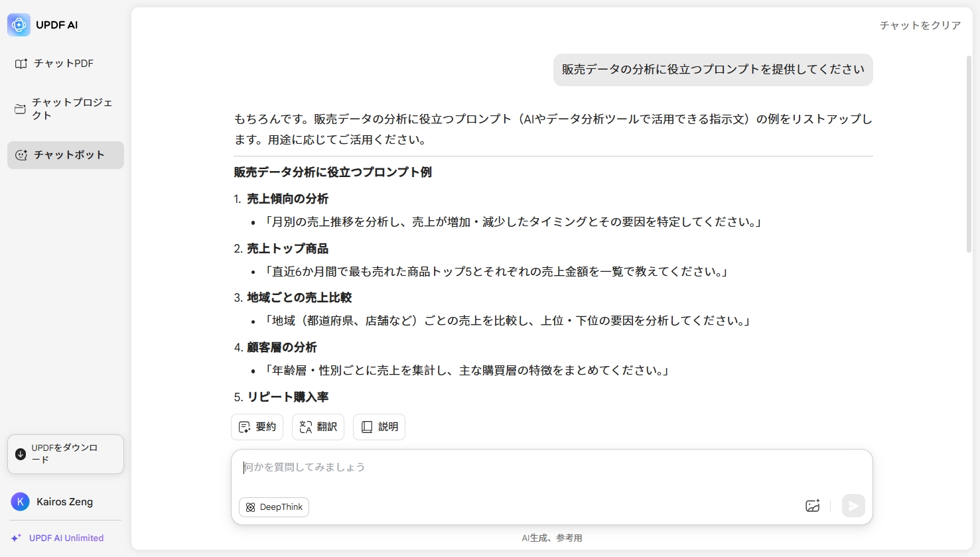Open チャットプロジェクト in the sidebar
980x557 pixels.
65,109
